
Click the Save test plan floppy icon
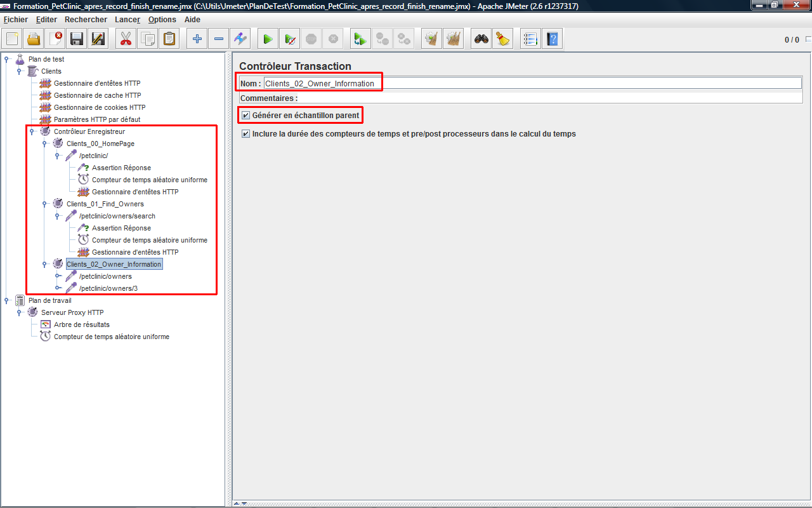[77, 39]
